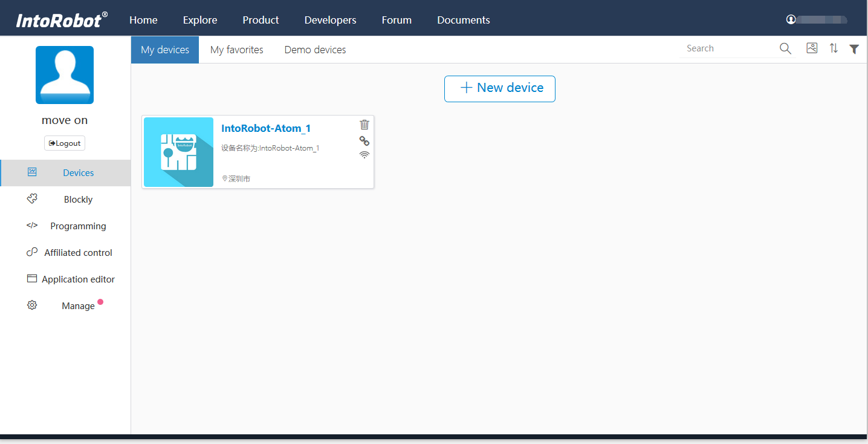Open Programming from the sidebar
The width and height of the screenshot is (868, 444).
pos(65,226)
